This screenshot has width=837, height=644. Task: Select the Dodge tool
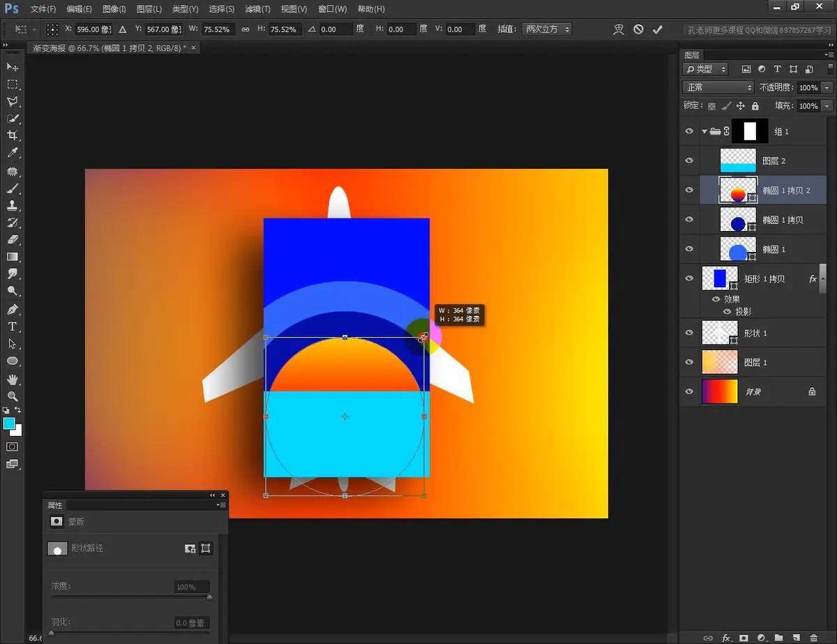coord(13,292)
